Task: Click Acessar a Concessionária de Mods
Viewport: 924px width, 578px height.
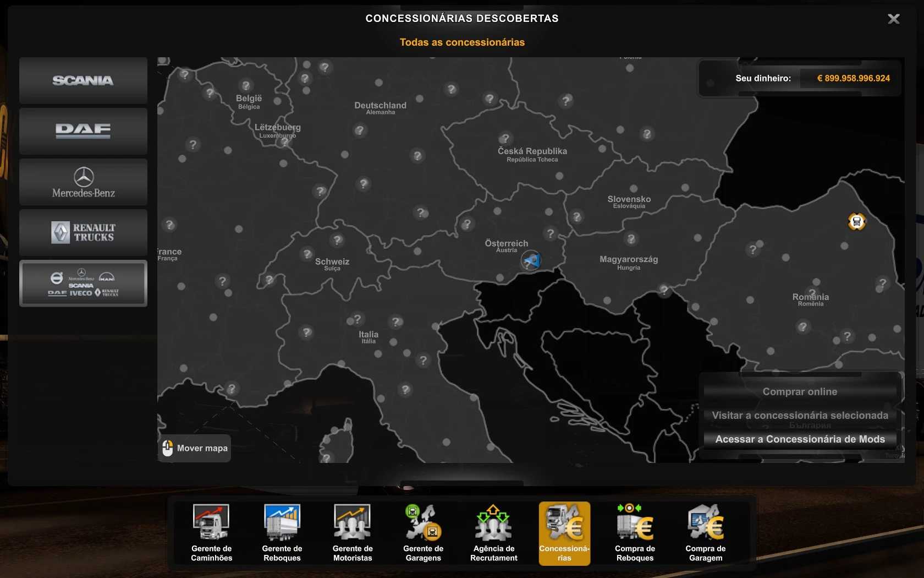Action: [800, 439]
